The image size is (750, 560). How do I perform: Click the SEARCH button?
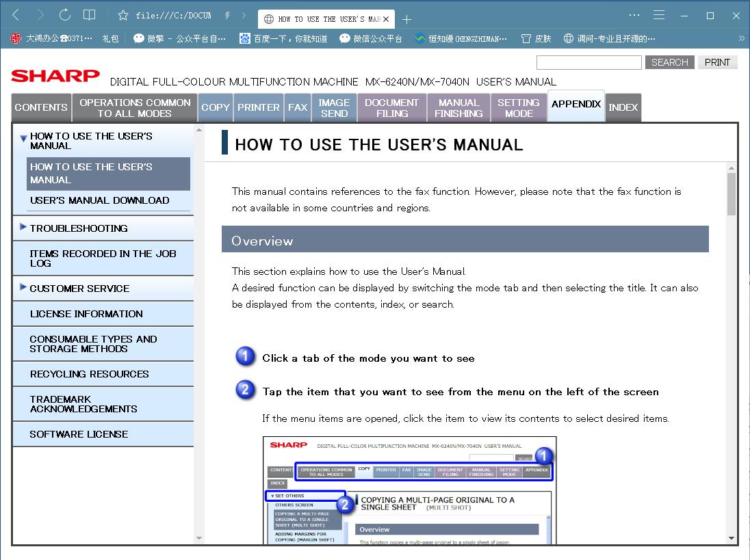[x=670, y=63]
